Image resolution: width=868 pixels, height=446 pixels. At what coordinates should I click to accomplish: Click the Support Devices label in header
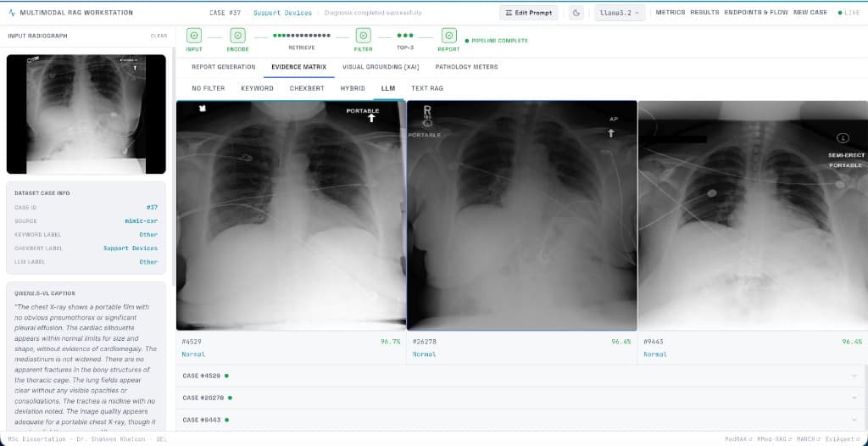[282, 12]
